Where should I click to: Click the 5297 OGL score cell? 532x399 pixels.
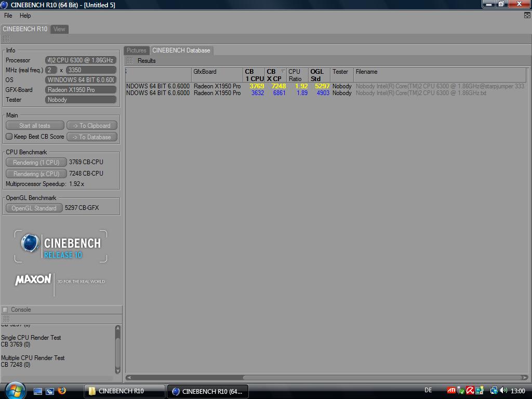(x=322, y=86)
